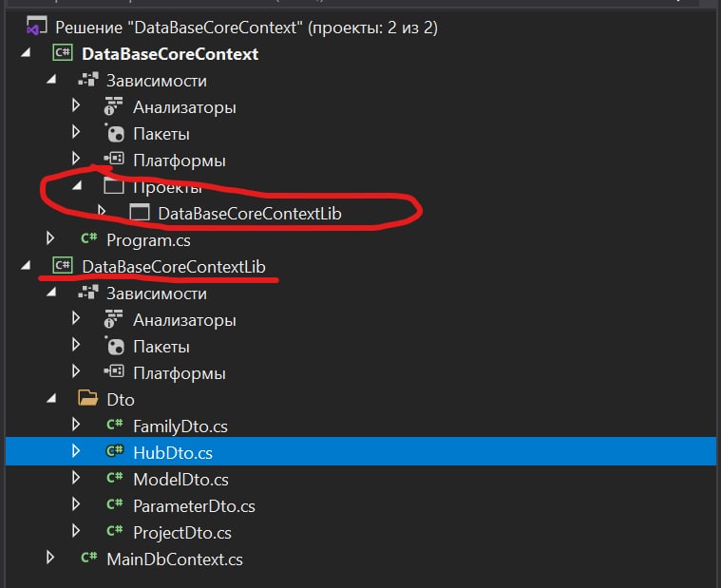Click the Анализаторы label under the DataBaseCoreContext project
721x588 pixels.
(x=184, y=107)
